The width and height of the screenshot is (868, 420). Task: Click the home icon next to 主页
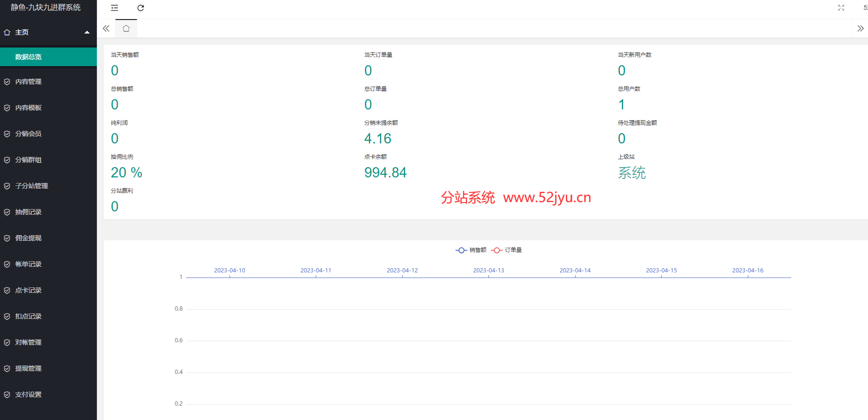point(7,33)
